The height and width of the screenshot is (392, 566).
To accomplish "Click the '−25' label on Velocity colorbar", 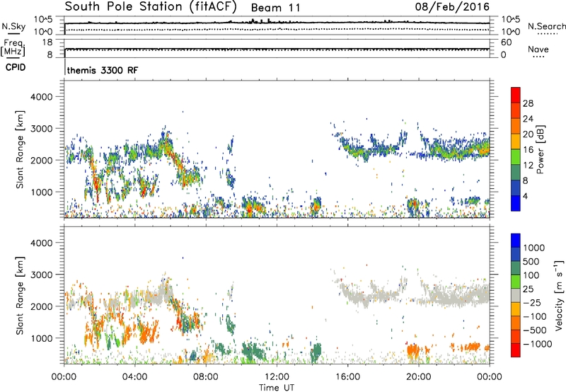I will pos(533,303).
